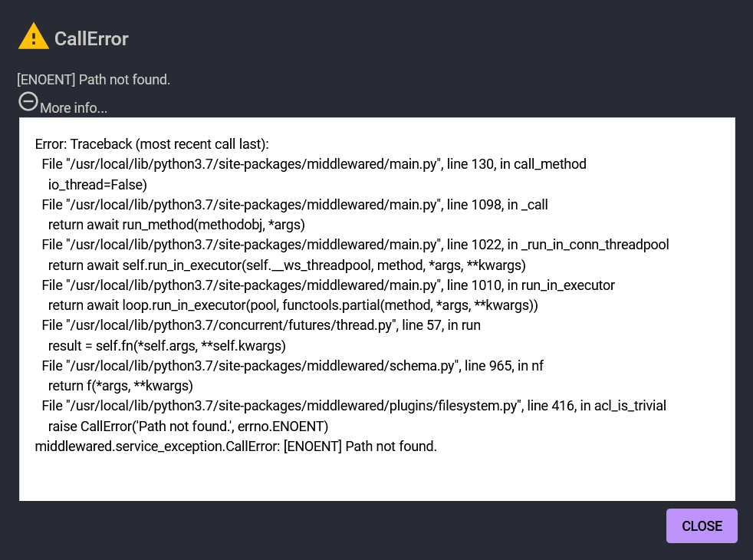753x560 pixels.
Task: Select the final middlewared.service_exception.CallError line
Action: click(236, 446)
